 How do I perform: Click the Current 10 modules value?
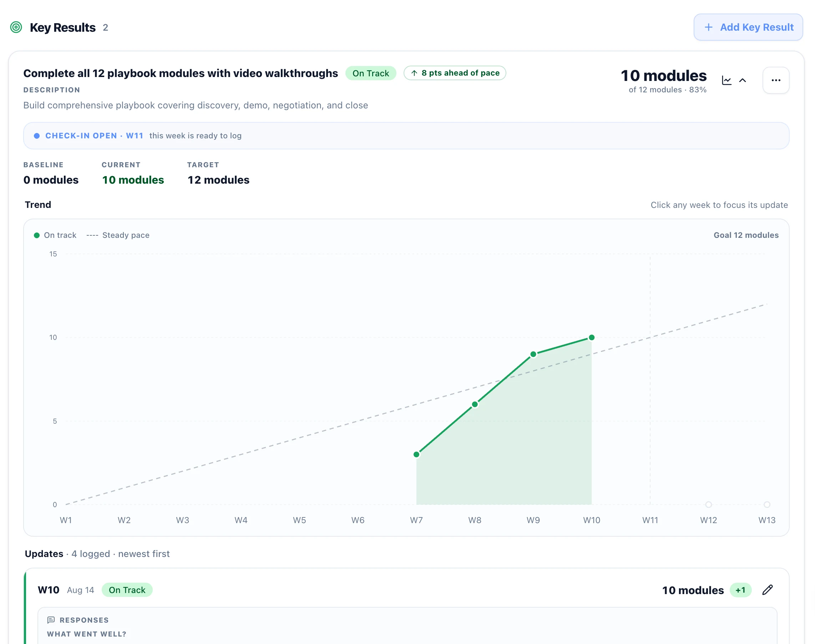(133, 180)
